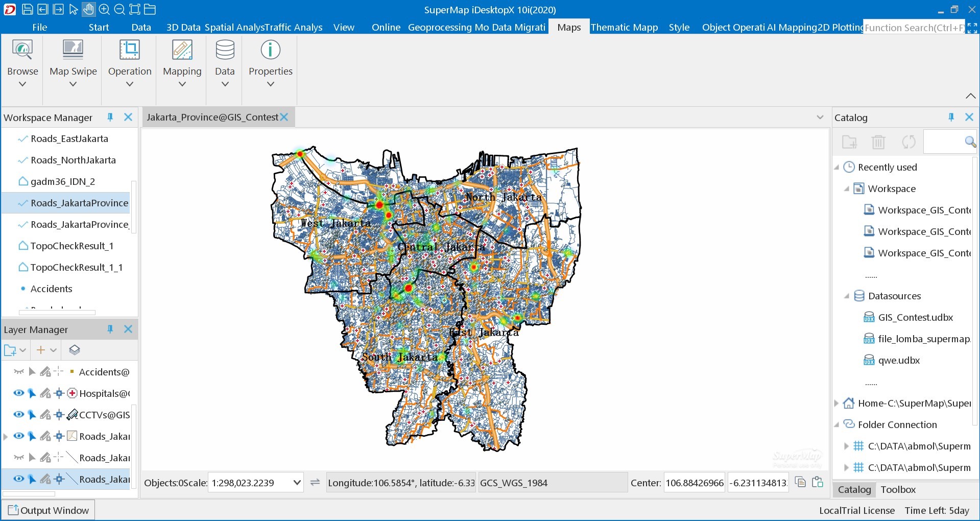Open the Properties ribbon group

pyautogui.click(x=271, y=64)
